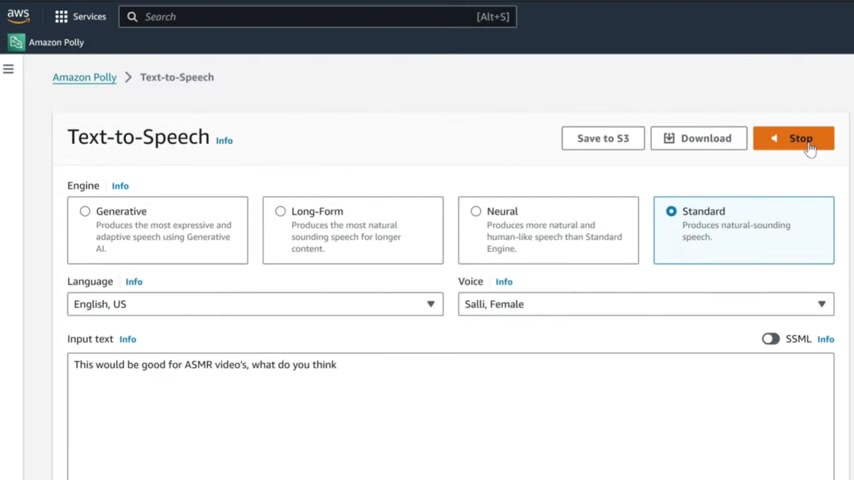
Task: Open the Voice dropdown showing Salli, Female
Action: [x=646, y=304]
